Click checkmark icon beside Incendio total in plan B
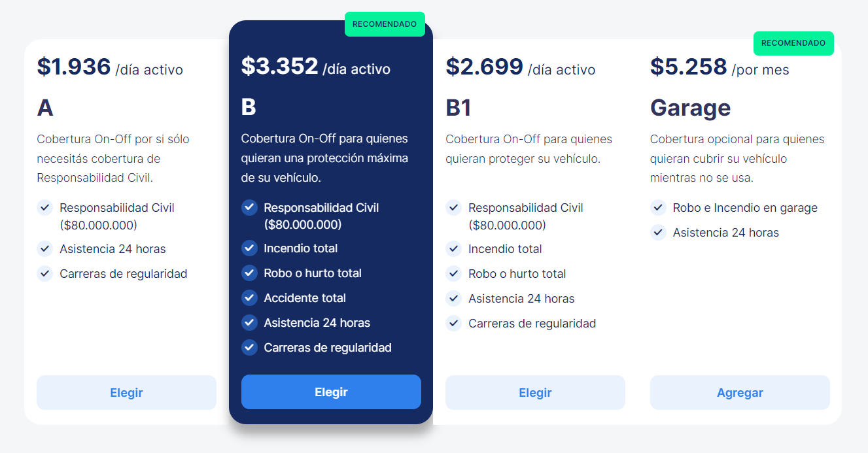The image size is (868, 453). click(x=249, y=248)
